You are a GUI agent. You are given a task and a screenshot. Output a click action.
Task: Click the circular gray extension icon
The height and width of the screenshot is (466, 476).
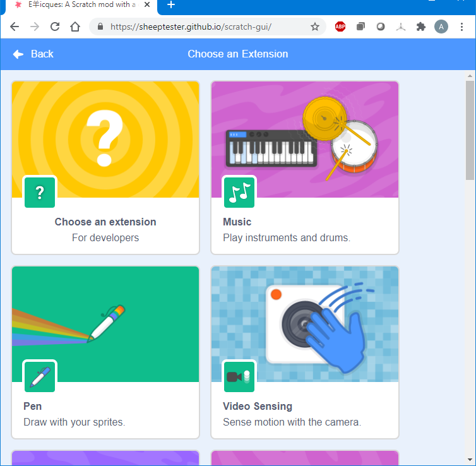[381, 27]
